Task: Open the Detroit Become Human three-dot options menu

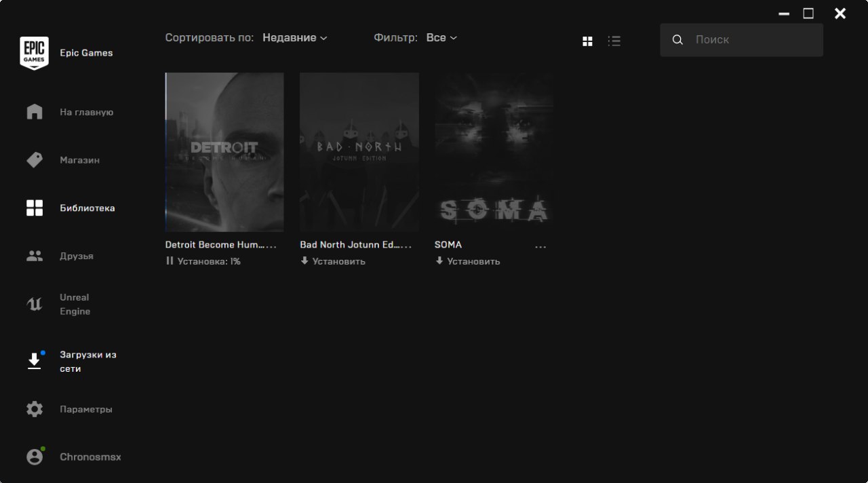Action: [271, 247]
